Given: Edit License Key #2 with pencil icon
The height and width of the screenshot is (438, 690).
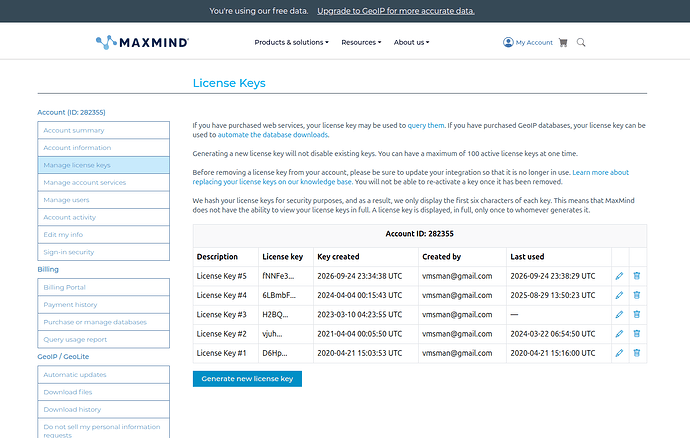Looking at the screenshot, I should click(619, 334).
